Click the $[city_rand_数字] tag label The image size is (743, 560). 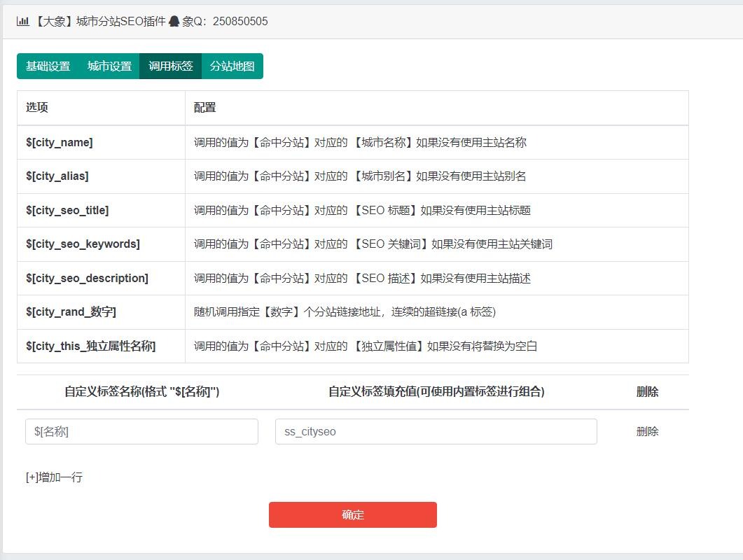tap(71, 312)
